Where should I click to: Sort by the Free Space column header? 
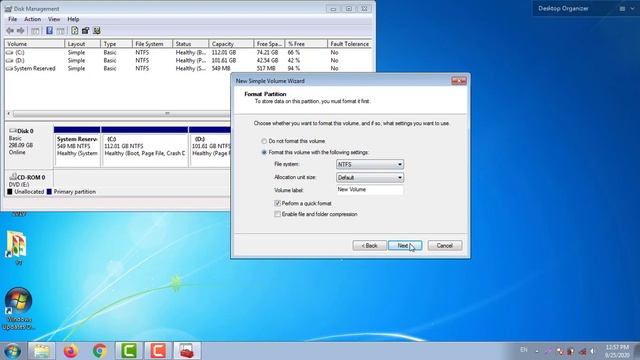269,44
